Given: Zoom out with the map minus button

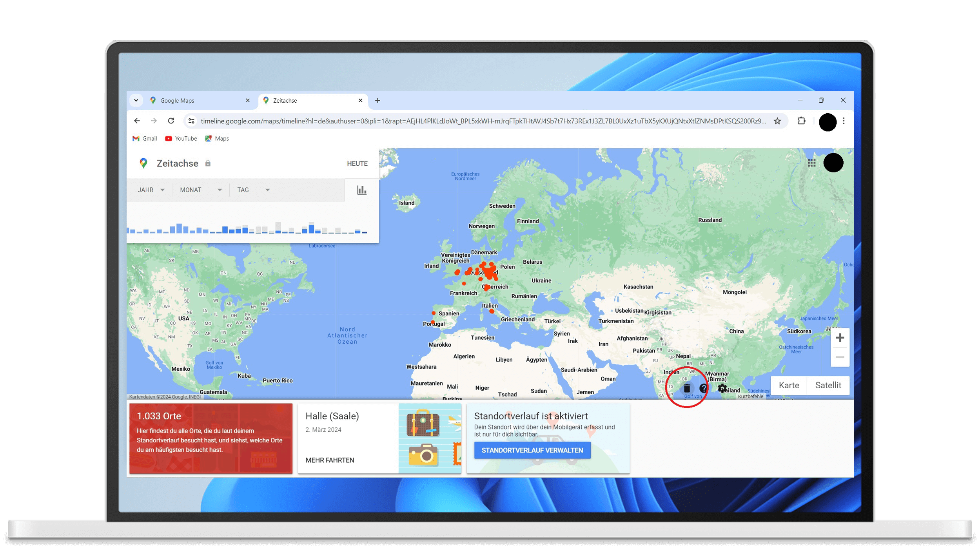Looking at the screenshot, I should [840, 357].
